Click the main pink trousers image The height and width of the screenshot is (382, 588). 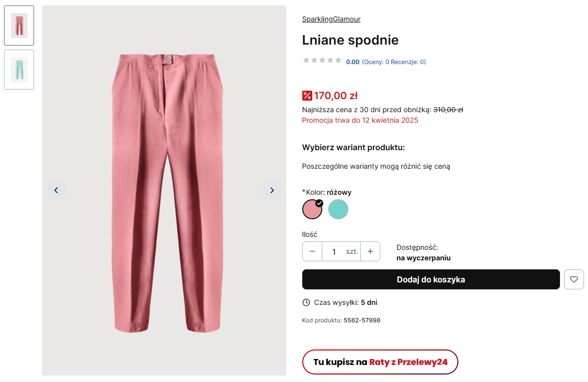pos(164,190)
